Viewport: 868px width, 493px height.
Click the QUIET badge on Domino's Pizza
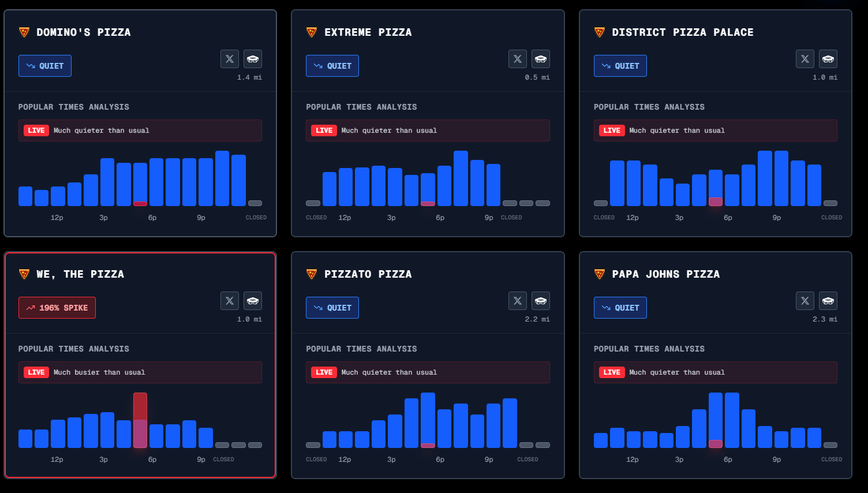(45, 66)
